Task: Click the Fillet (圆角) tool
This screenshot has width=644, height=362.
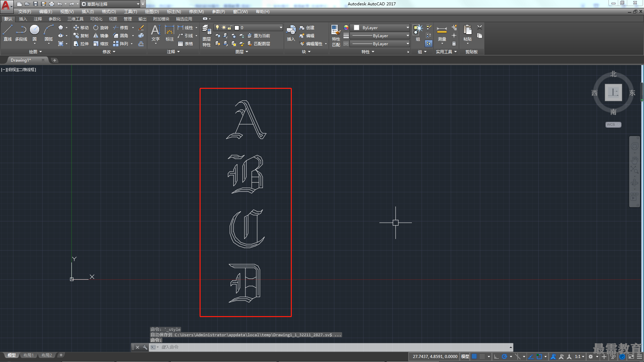Action: click(x=121, y=36)
